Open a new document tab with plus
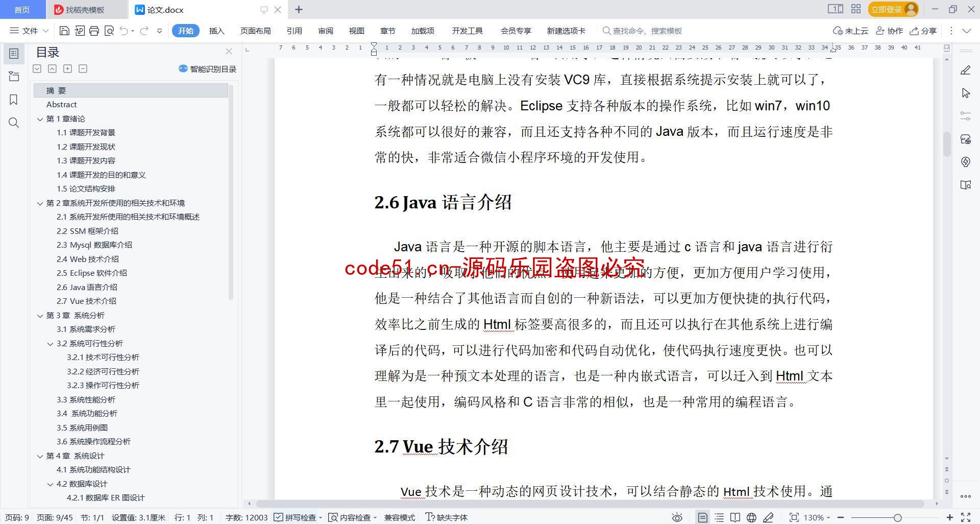 (x=299, y=9)
